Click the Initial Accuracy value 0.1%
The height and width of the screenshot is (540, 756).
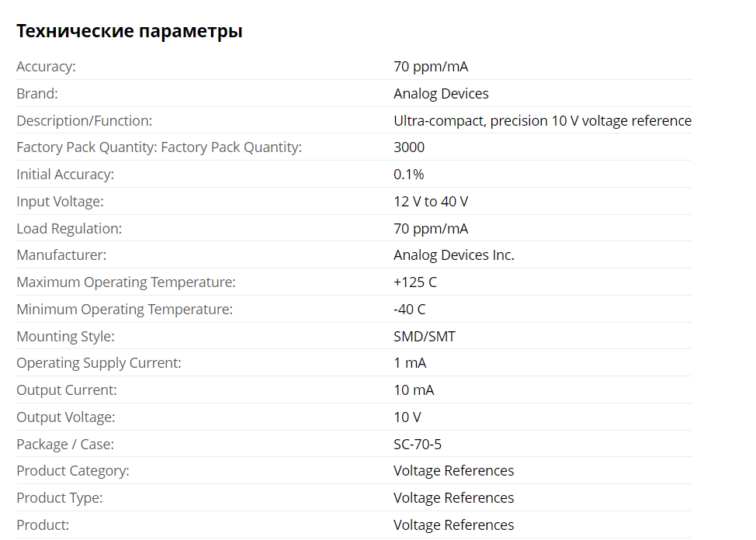coord(408,174)
